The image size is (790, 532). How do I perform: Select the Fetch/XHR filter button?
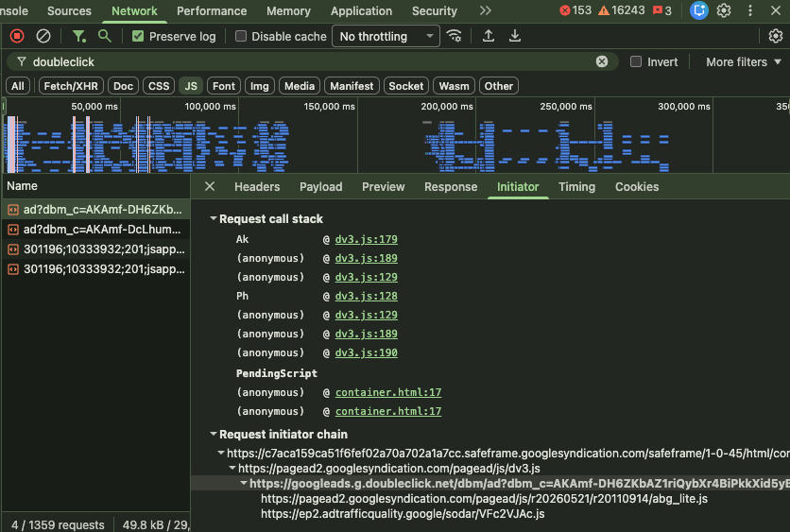click(x=71, y=86)
